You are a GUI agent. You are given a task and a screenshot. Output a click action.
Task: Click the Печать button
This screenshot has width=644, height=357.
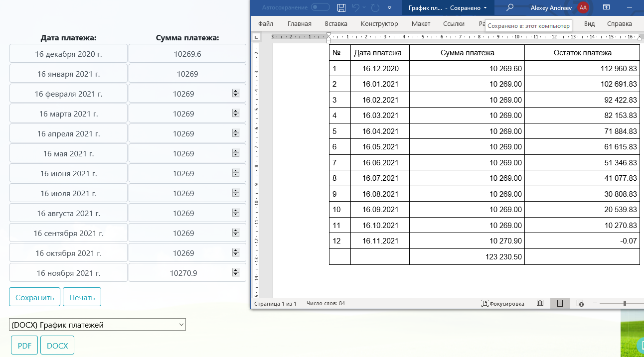coord(82,297)
